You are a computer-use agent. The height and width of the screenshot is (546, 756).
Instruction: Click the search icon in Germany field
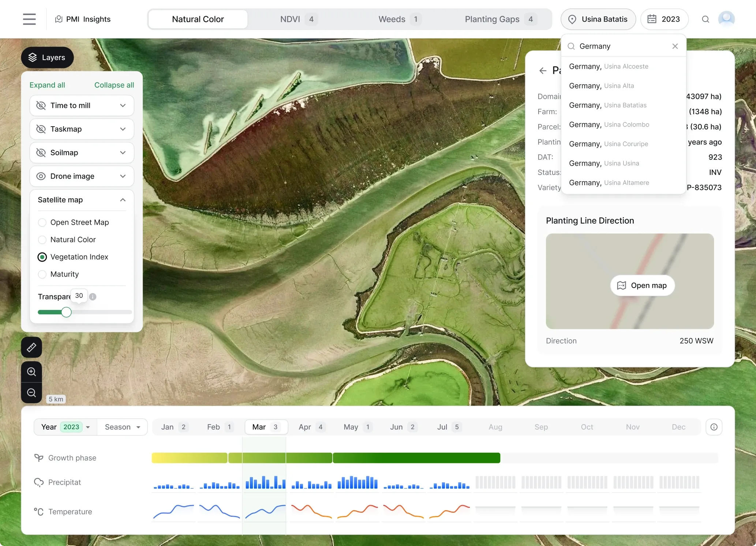coord(571,46)
